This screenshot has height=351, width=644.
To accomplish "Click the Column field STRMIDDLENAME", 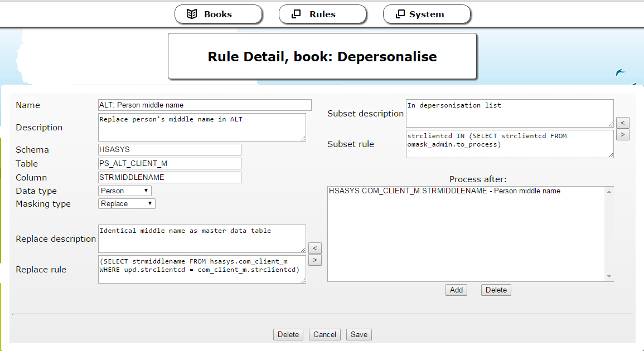I will [170, 178].
